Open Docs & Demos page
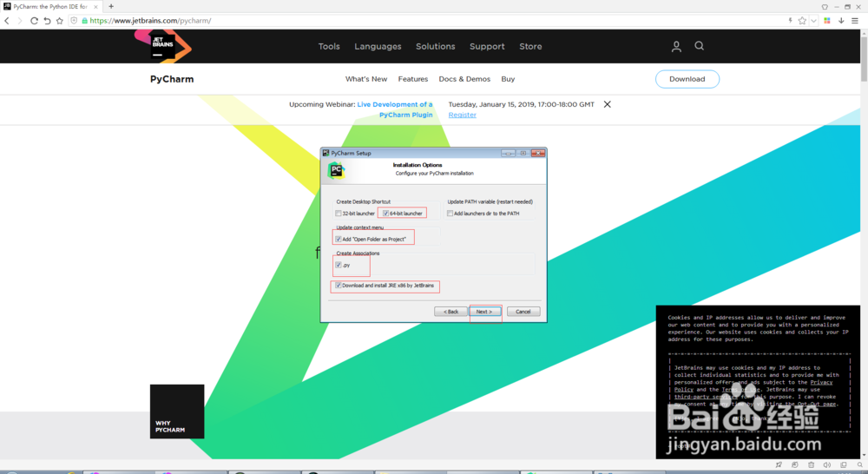The image size is (868, 474). [464, 79]
